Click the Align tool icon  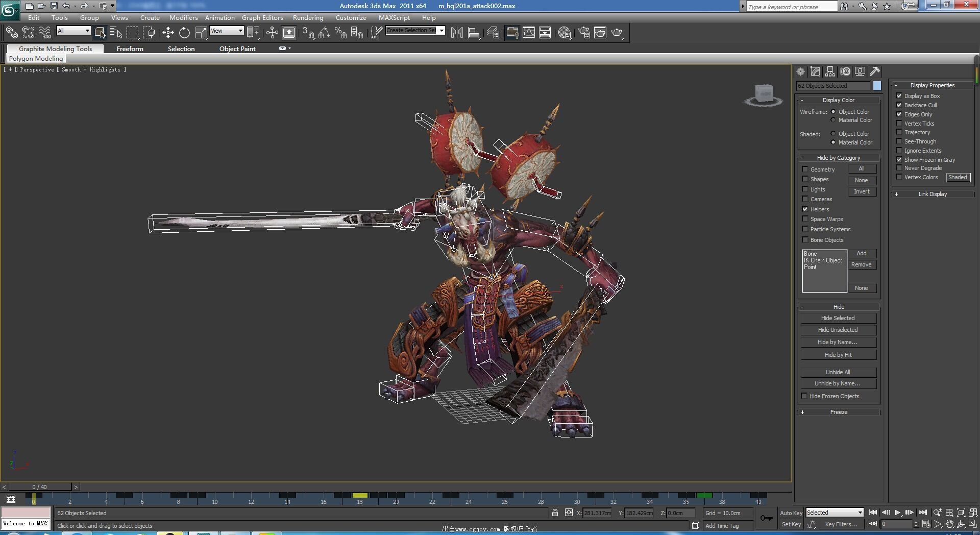(474, 33)
